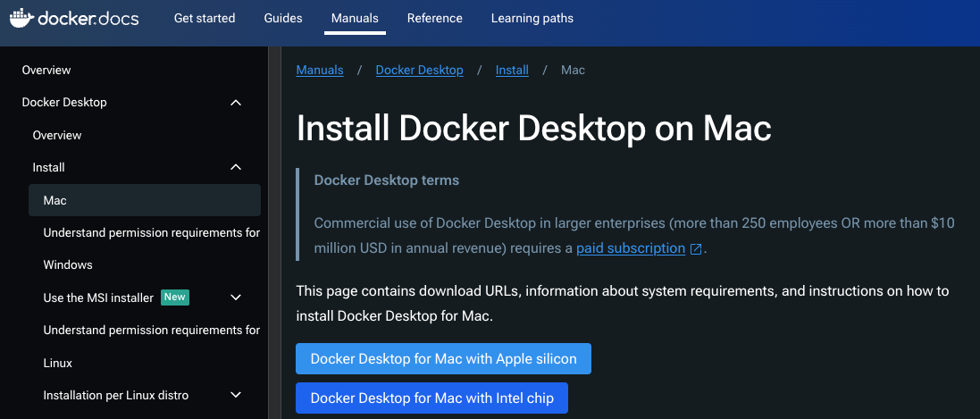Select the Manuals nav tab
Image resolution: width=980 pixels, height=419 pixels.
(355, 18)
